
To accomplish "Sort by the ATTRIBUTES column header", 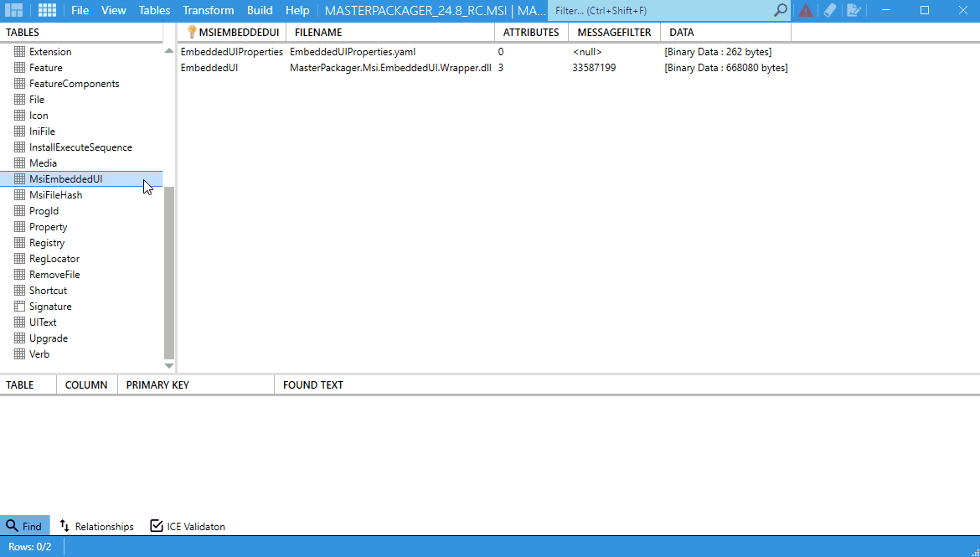I will (x=531, y=33).
